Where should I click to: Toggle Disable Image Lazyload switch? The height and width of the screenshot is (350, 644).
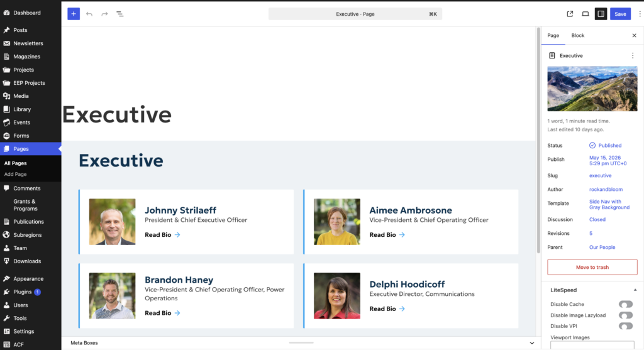[x=626, y=315]
